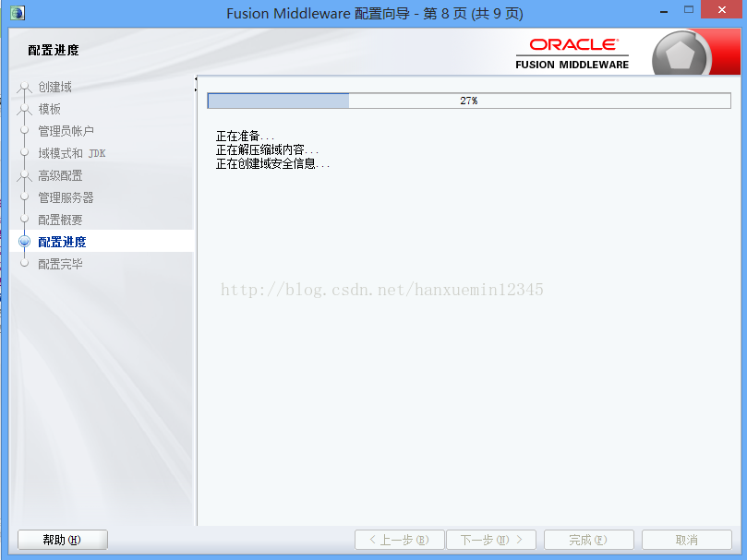Screen dimensions: 747x560
Task: Click the log line 正在创建域安全信息...
Action: tap(272, 164)
